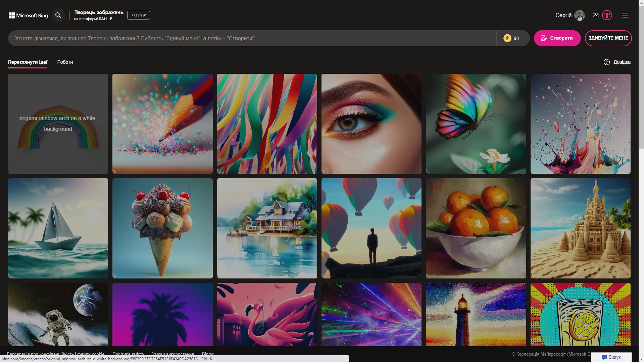The width and height of the screenshot is (644, 362).
Task: Switch to the Роботи tab
Action: click(x=65, y=62)
